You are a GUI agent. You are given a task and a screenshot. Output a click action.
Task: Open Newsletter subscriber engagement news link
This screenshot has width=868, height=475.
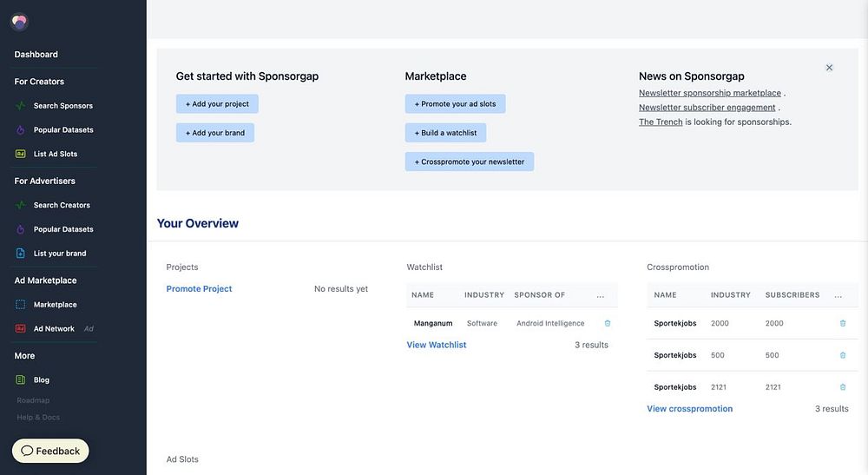click(x=707, y=108)
